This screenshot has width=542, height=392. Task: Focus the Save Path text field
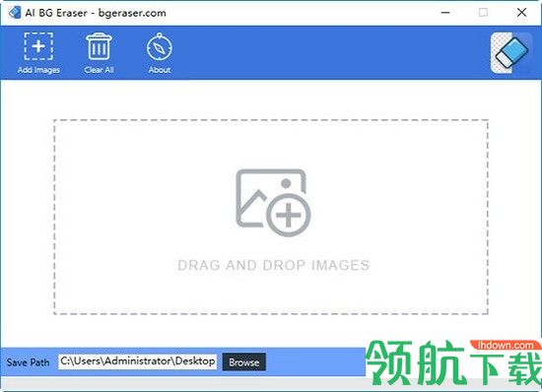coord(138,361)
